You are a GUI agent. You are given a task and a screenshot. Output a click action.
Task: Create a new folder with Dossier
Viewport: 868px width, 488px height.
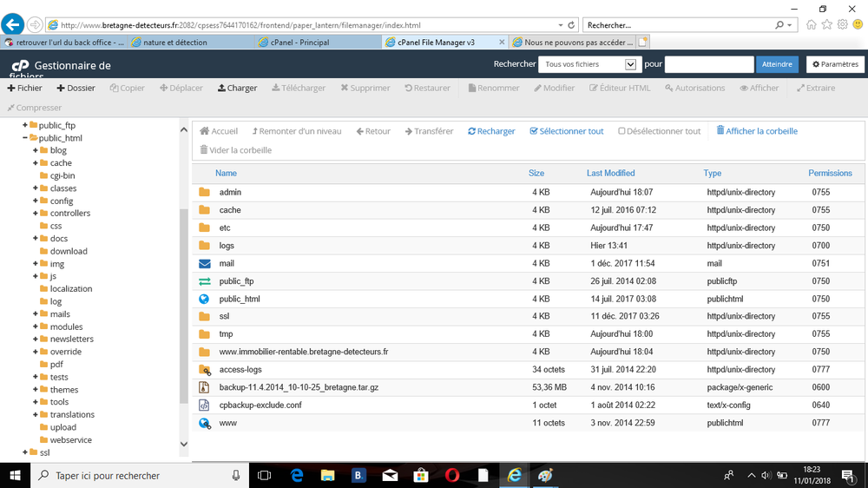(76, 88)
